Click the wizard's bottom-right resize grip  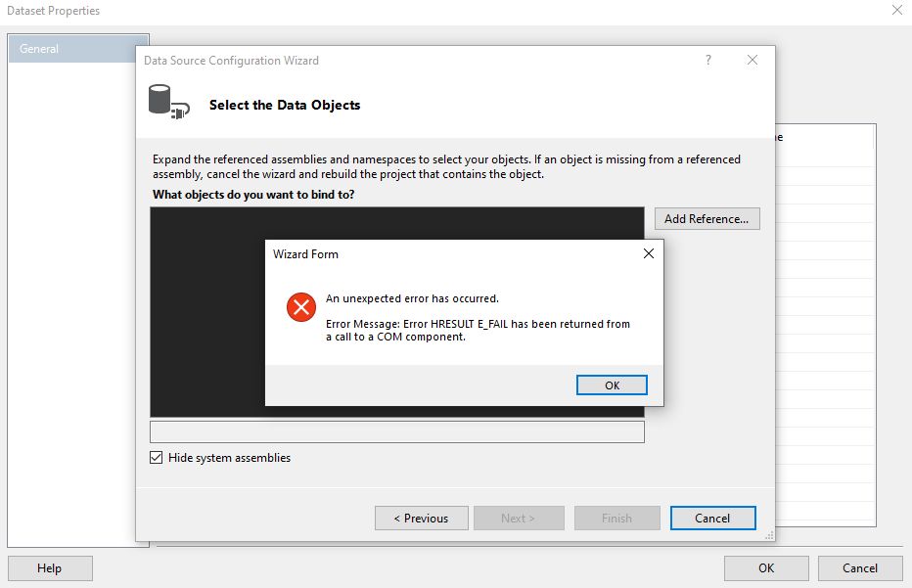769,535
